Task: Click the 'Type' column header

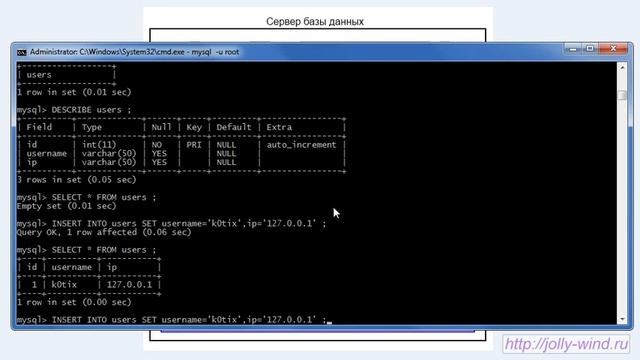Action: click(92, 127)
